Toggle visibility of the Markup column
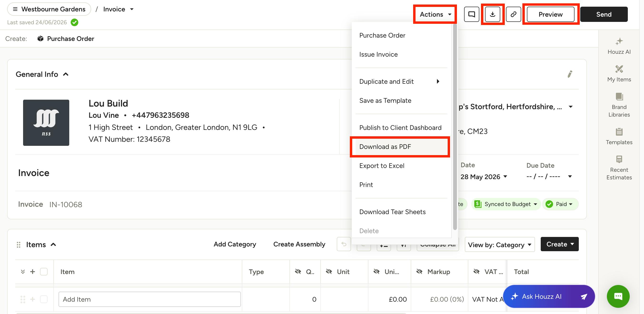 tap(419, 271)
